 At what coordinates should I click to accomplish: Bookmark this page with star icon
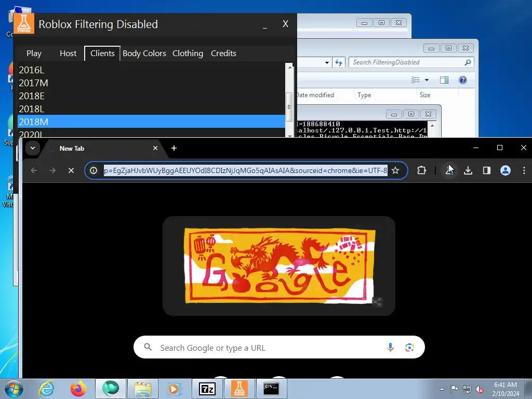395,170
